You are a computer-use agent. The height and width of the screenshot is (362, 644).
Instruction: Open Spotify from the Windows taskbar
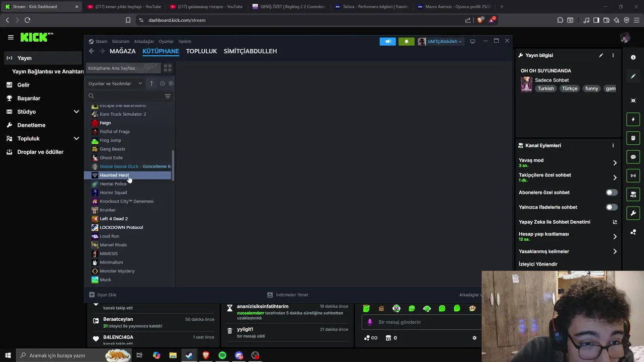[x=222, y=355]
